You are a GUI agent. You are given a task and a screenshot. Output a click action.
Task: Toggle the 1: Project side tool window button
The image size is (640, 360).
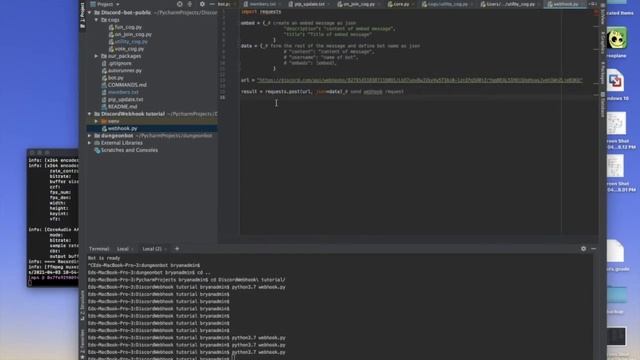82,15
